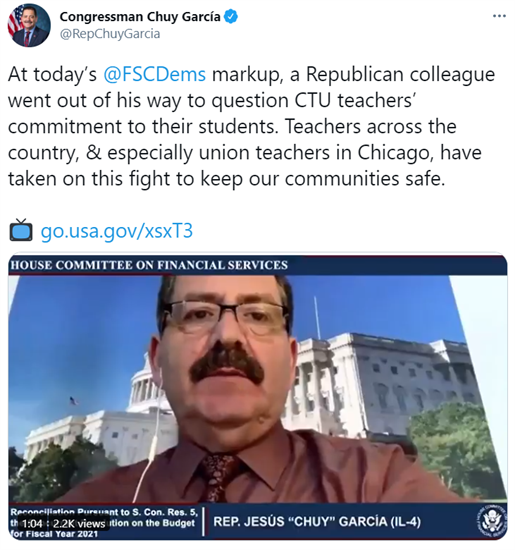Screen dimensions: 515x550
Task: Open the @RepChuyGarcia handle link
Action: pos(110,34)
